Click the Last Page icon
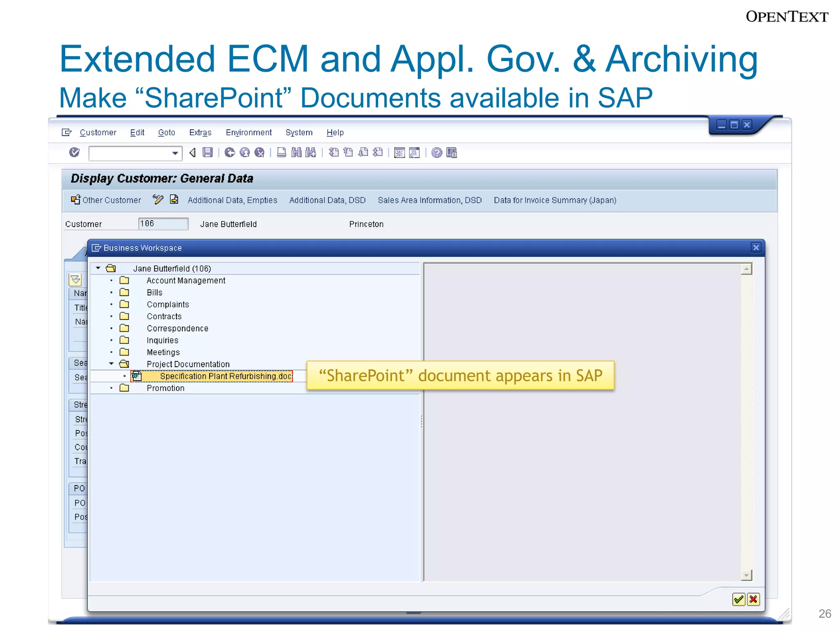This screenshot has width=840, height=630. (378, 153)
